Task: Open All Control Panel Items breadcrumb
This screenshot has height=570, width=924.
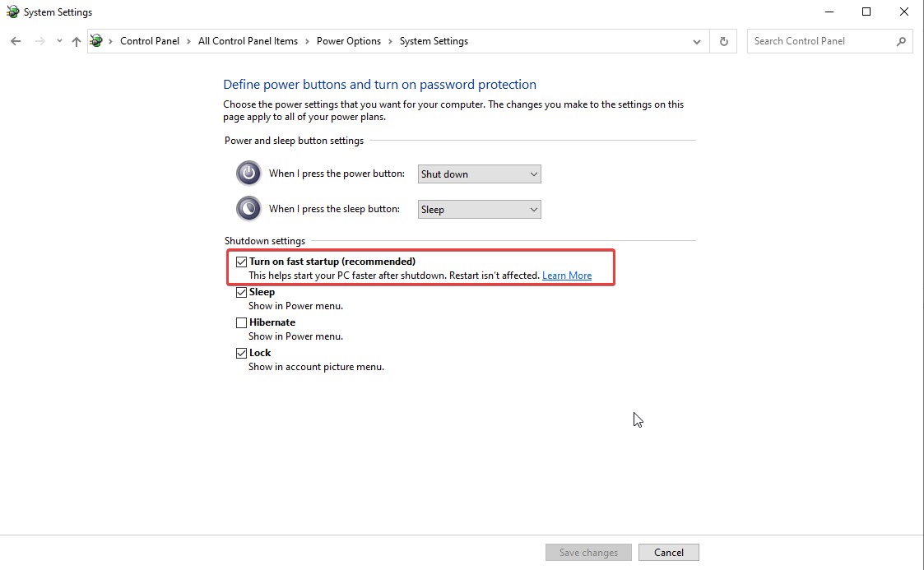Action: (x=248, y=40)
